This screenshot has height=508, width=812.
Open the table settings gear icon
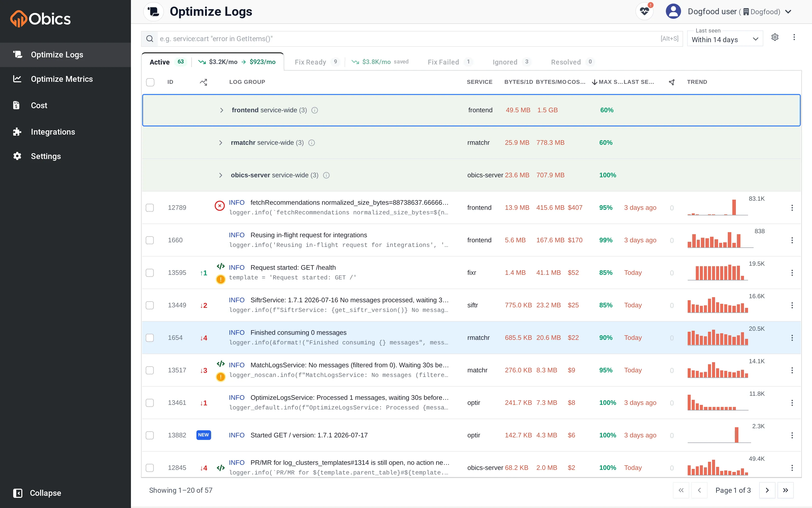(x=775, y=37)
